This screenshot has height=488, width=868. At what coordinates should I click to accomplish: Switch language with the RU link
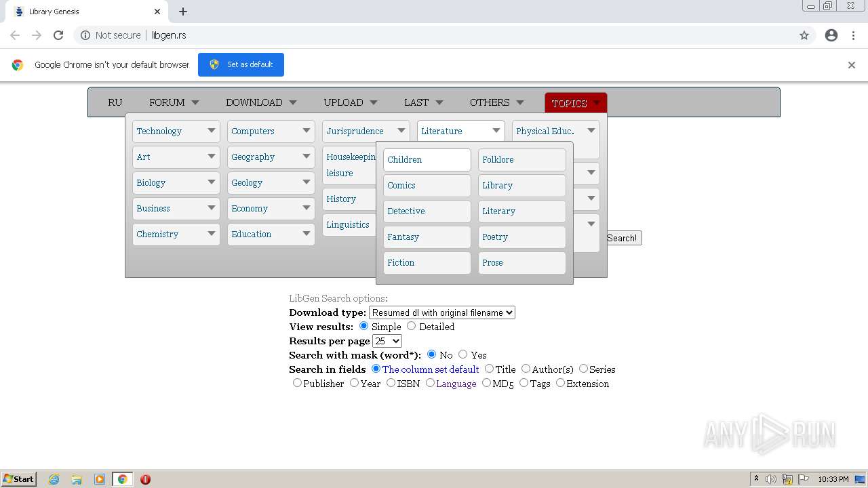point(115,102)
